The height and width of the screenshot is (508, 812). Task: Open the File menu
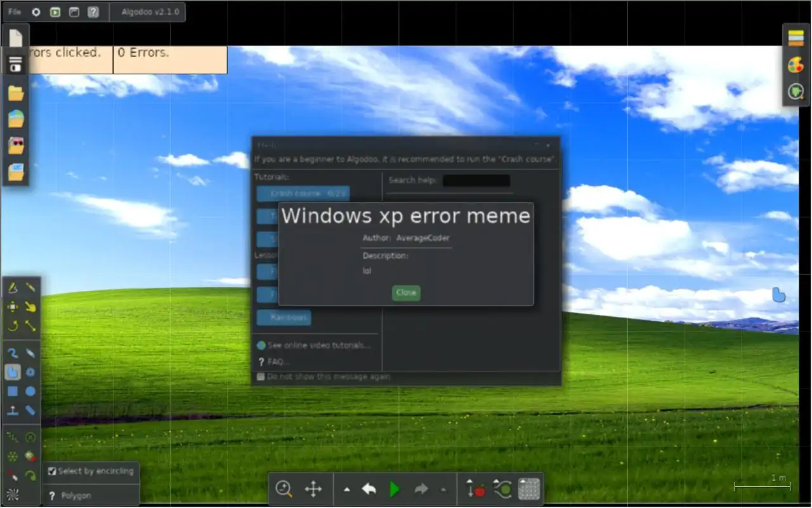tap(15, 12)
